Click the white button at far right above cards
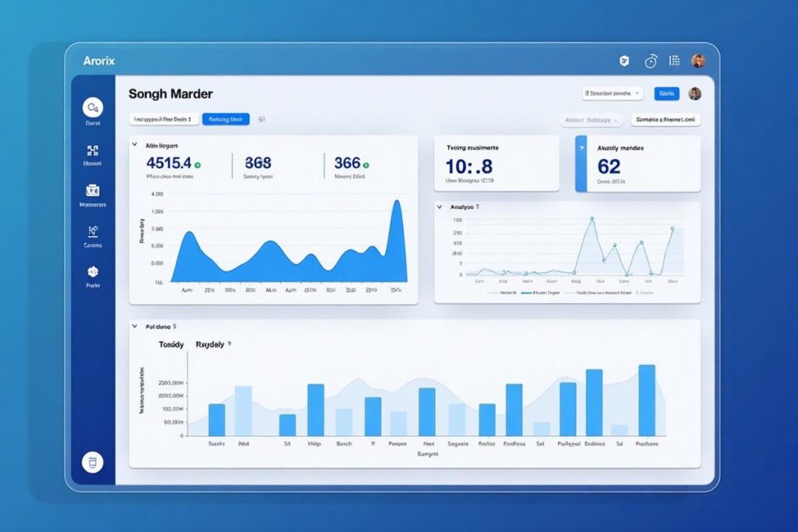Screen dimensions: 798x532 pos(665,120)
